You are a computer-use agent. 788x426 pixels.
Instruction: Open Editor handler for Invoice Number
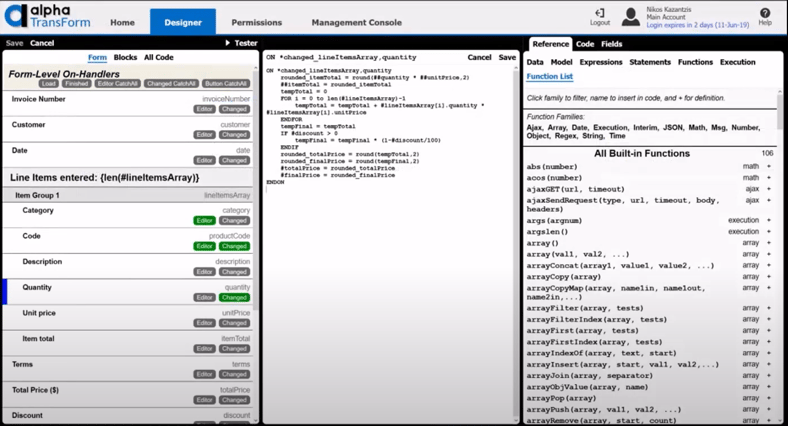click(204, 109)
